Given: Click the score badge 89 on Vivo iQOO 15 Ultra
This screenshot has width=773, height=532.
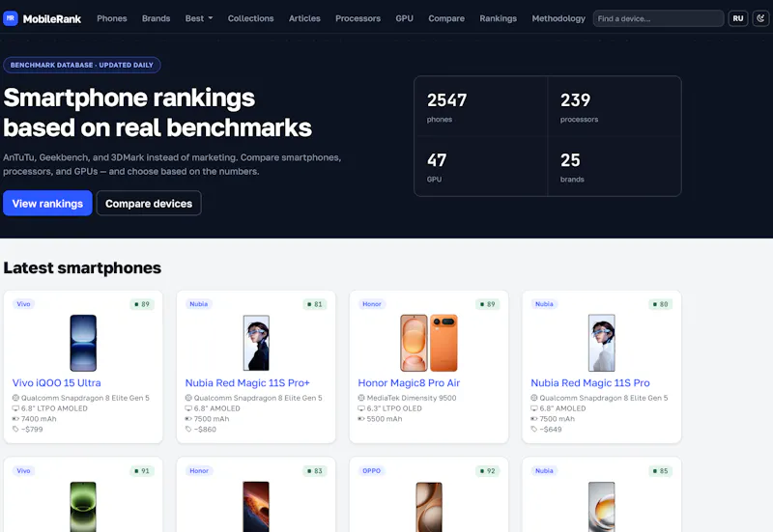Looking at the screenshot, I should (142, 304).
